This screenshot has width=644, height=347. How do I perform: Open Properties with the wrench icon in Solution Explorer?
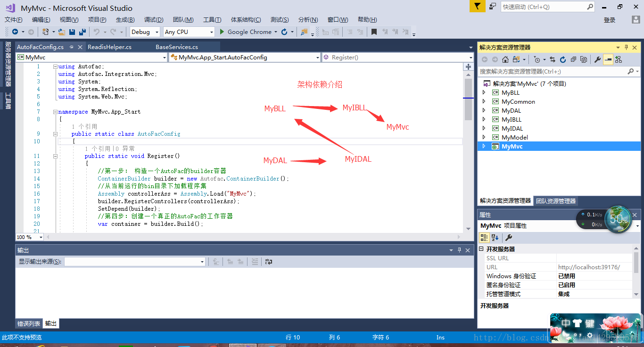point(598,59)
